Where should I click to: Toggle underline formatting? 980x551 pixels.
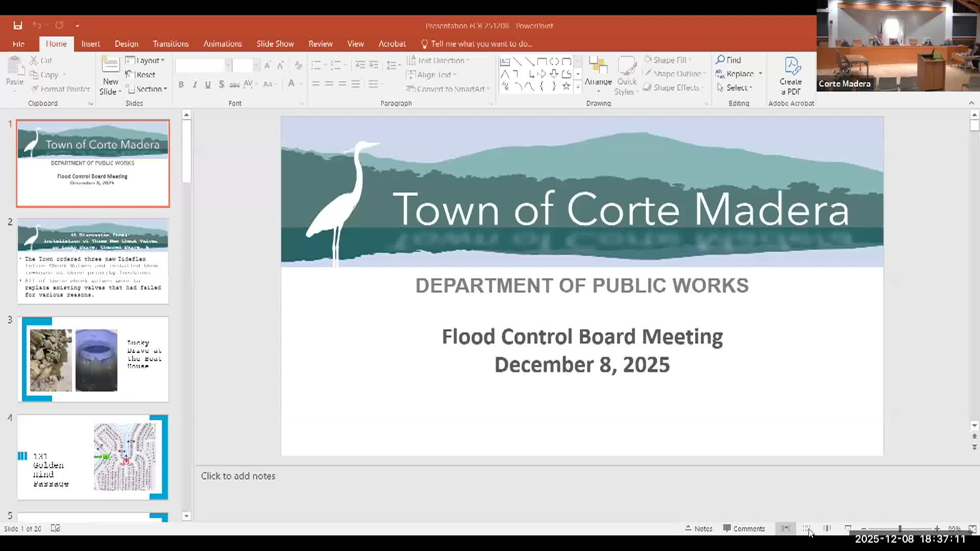(207, 85)
